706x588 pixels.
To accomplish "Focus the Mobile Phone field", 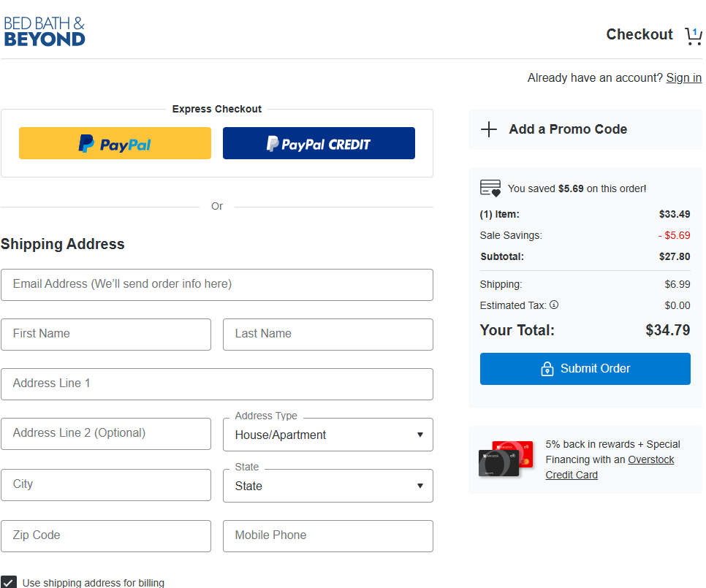I will 327,535.
